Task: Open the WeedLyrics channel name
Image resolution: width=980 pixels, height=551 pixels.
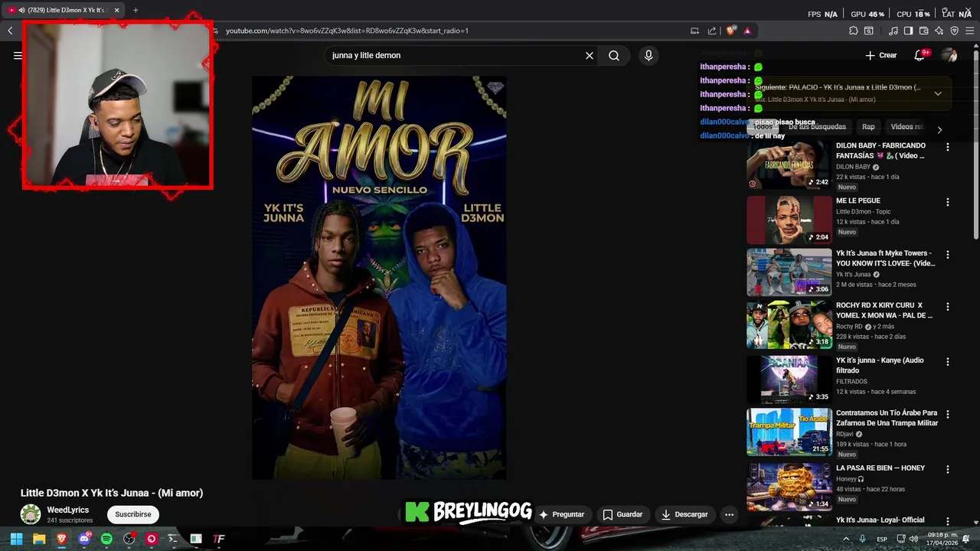Action: tap(68, 510)
